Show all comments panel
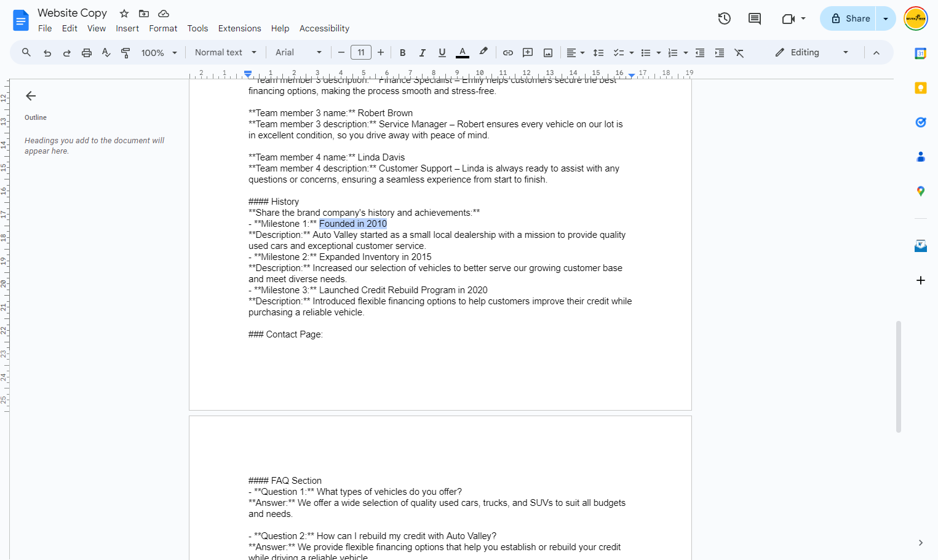The height and width of the screenshot is (560, 938). [x=755, y=18]
